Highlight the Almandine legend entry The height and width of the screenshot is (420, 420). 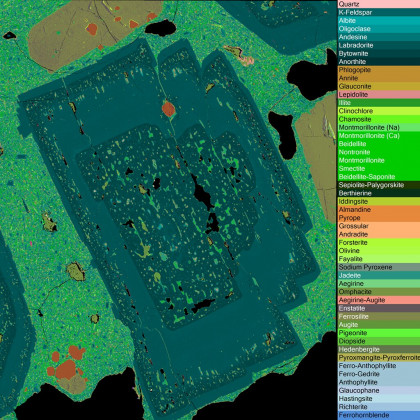(x=379, y=209)
